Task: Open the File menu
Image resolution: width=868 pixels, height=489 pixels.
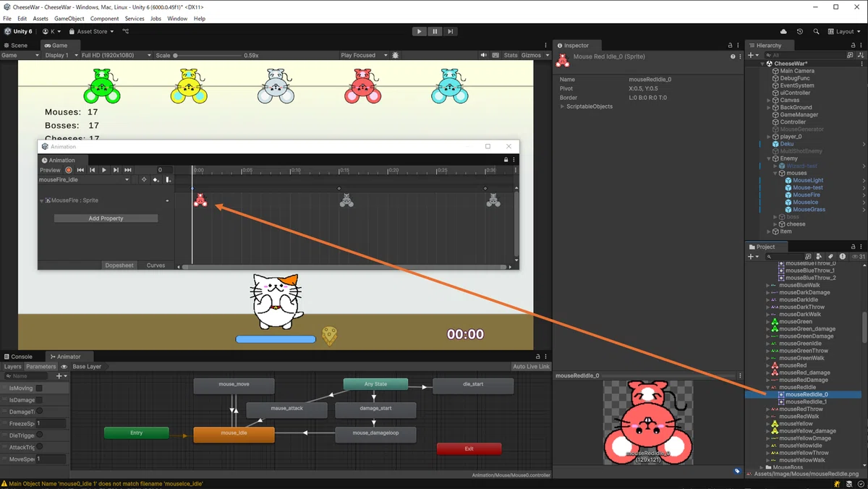Action: [x=7, y=19]
